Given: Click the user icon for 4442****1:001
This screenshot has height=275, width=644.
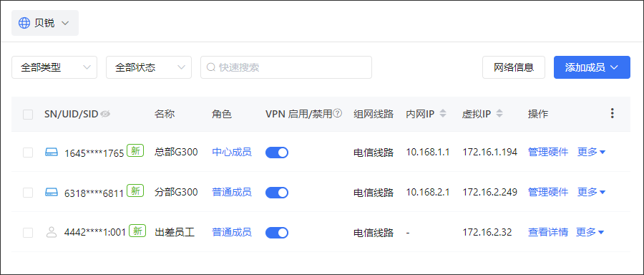Looking at the screenshot, I should [52, 232].
